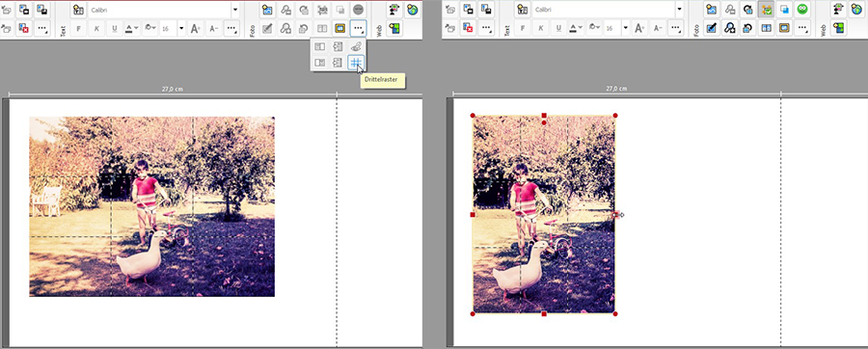Screen dimensions: 868x349
Task: Open the Text group more options on right
Action: 676,28
